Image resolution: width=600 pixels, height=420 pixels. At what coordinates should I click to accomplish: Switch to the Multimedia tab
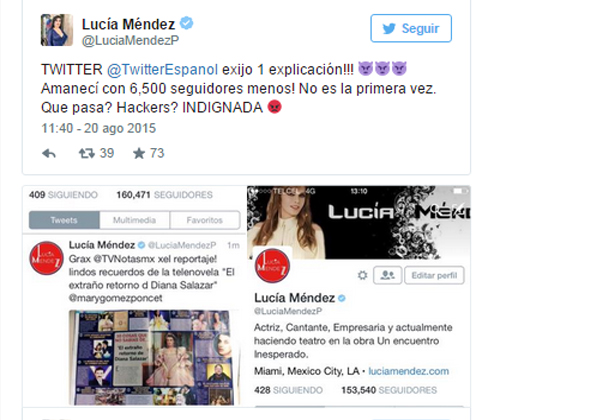134,220
